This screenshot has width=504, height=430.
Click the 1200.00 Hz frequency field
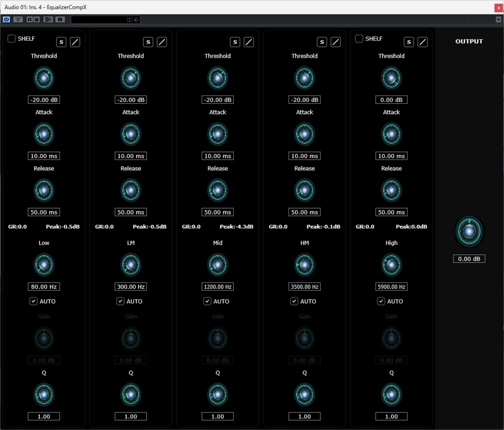pos(218,287)
